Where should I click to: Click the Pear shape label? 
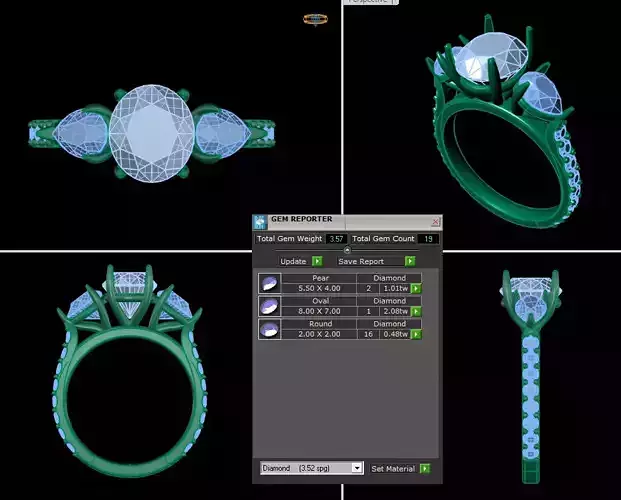320,278
